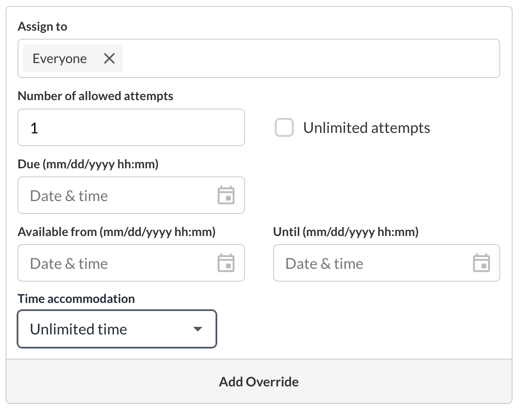The height and width of the screenshot is (409, 519).
Task: Click the Until (mm/dd/yyyy hh:mm) label
Action: (346, 232)
